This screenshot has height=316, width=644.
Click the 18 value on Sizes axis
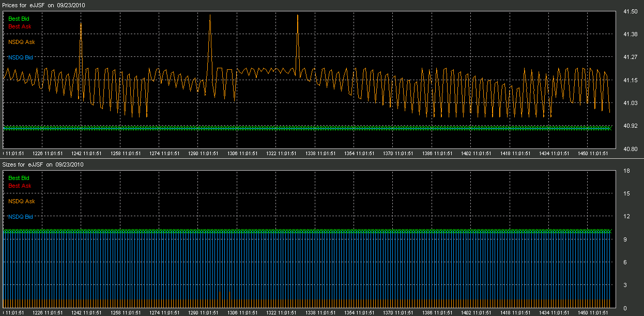pos(626,171)
